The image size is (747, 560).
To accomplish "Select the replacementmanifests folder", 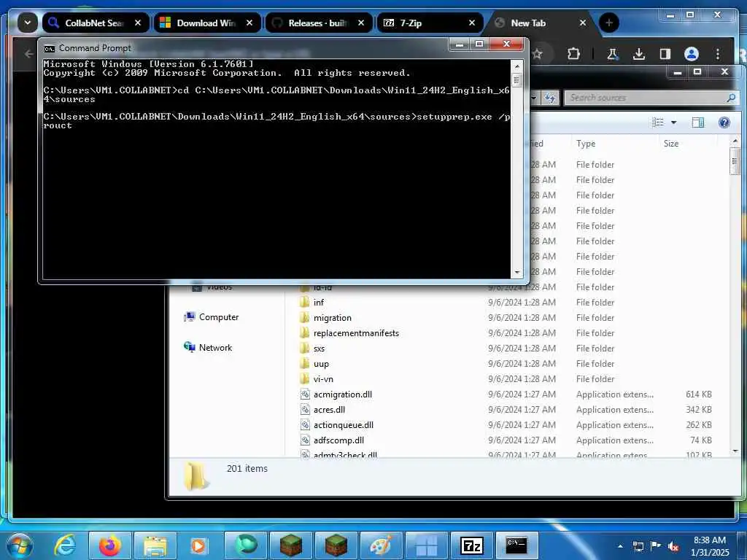I will point(349,332).
